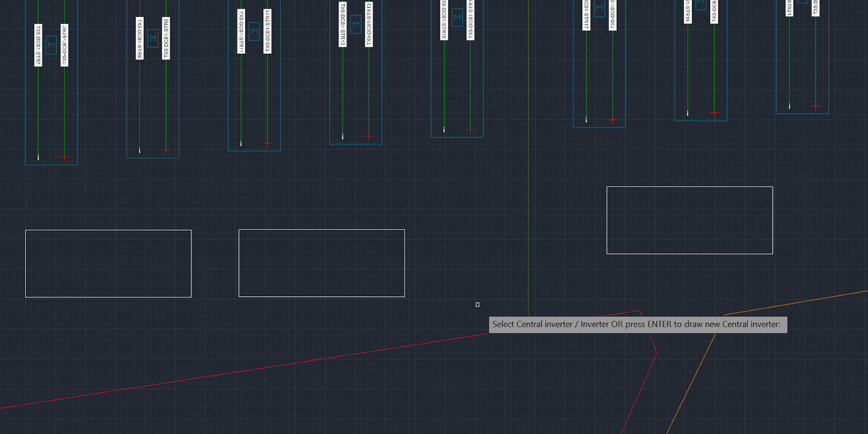Click the M symbol between STR15 labels
Viewport: 868px width, 434px height.
457,17
